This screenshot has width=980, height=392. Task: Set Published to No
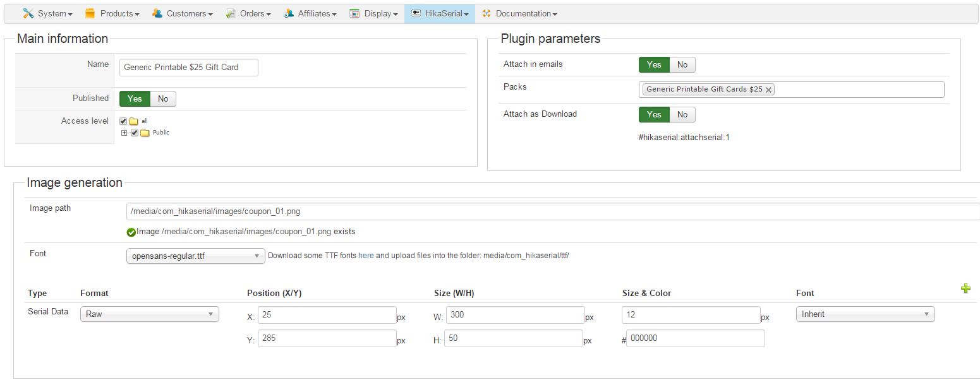pos(163,98)
